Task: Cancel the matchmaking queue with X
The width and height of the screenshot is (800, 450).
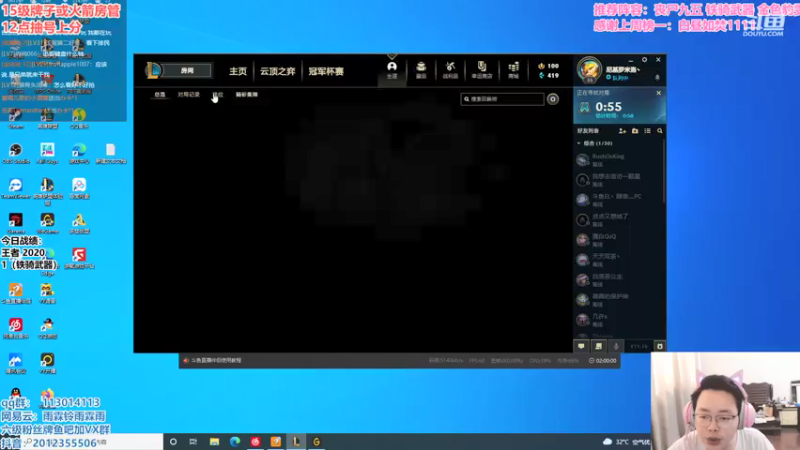Action: (x=659, y=93)
